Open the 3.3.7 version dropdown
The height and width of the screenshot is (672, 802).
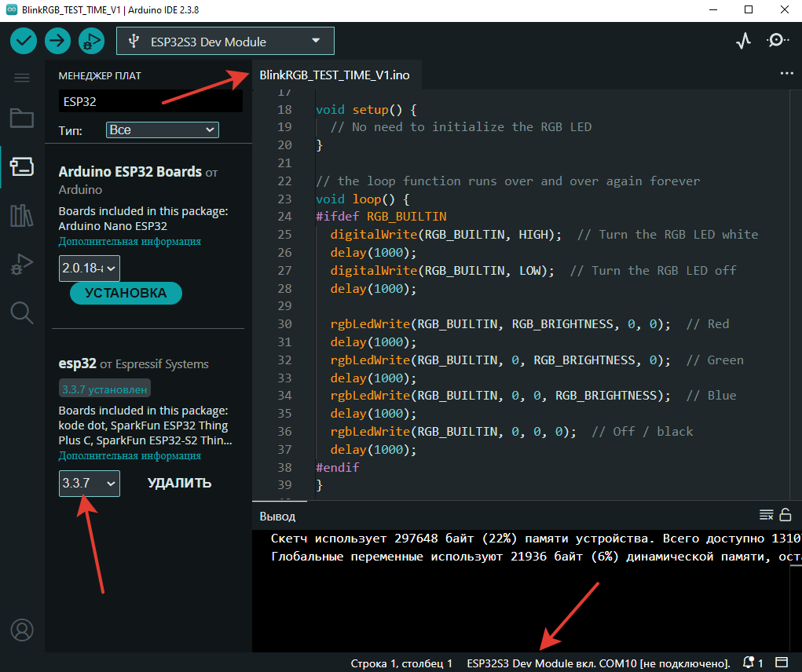point(90,484)
